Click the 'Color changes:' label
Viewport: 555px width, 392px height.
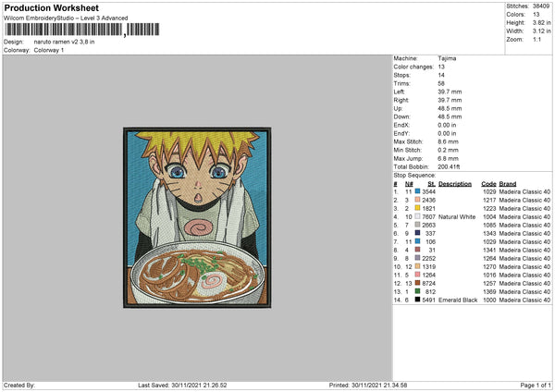coord(413,67)
